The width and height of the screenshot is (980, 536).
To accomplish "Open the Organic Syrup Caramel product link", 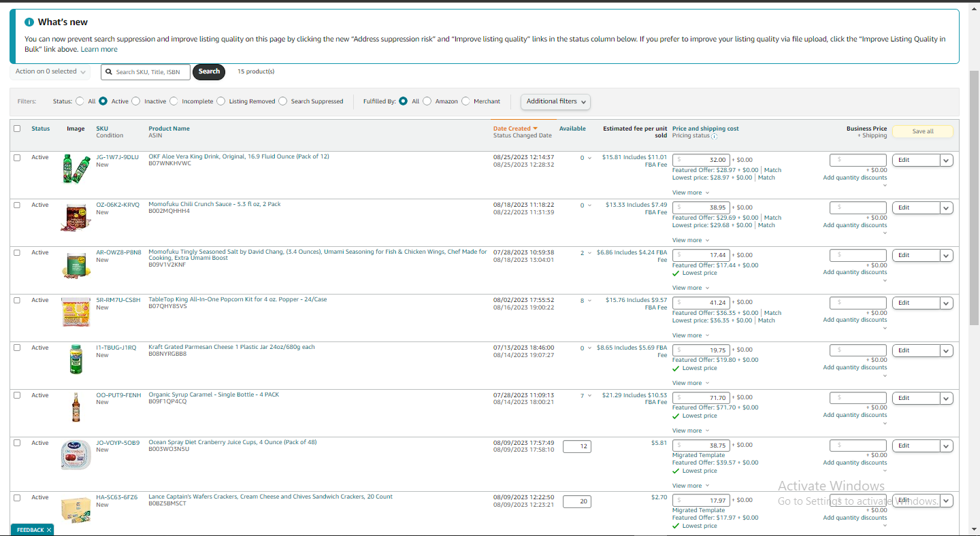I will pos(214,395).
